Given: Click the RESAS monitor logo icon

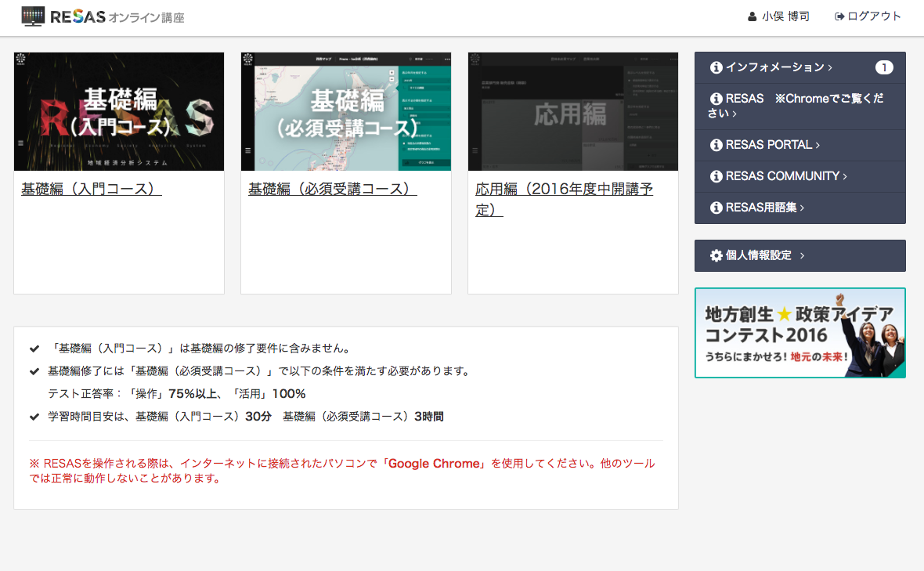Looking at the screenshot, I should 33,16.
